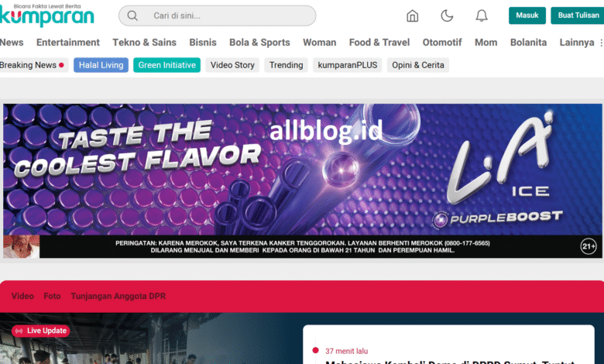This screenshot has height=364, width=604.
Task: Click the kumparan logo
Action: [46, 15]
